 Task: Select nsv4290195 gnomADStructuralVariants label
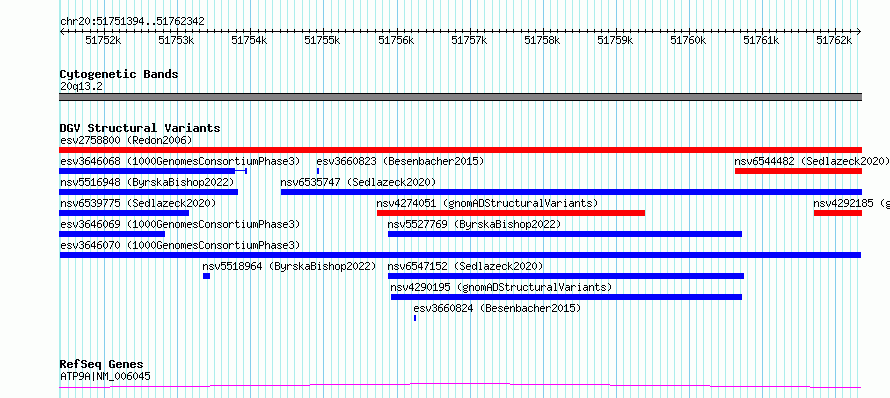coord(502,287)
